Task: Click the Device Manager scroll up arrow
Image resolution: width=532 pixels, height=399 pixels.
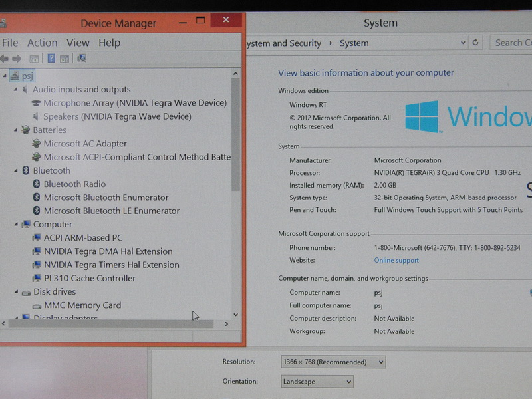Action: click(x=236, y=74)
